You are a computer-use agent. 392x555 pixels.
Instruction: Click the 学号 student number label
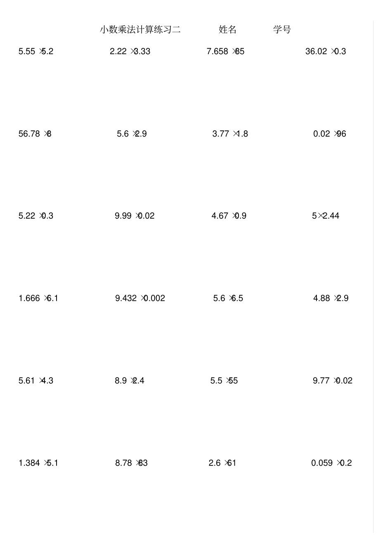click(x=282, y=30)
